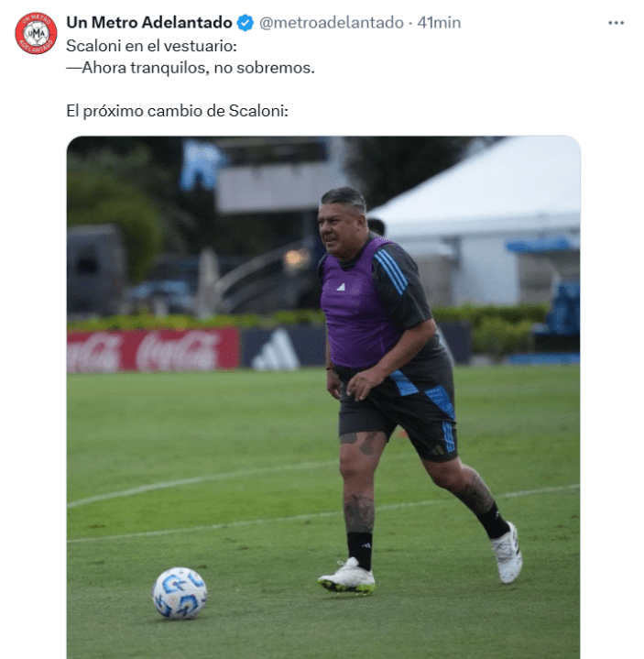Visit the Un Metro Adelantado display name
This screenshot has width=644, height=659.
149,23
